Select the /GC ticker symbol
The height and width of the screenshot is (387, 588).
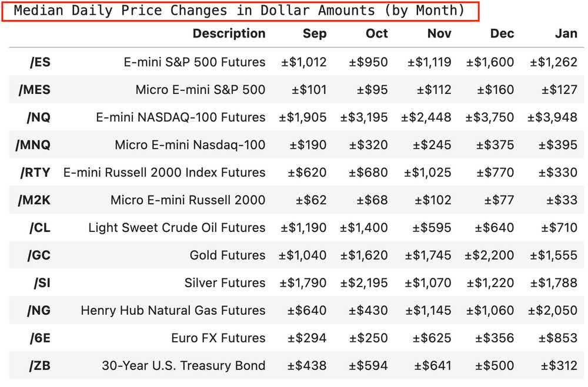click(38, 255)
